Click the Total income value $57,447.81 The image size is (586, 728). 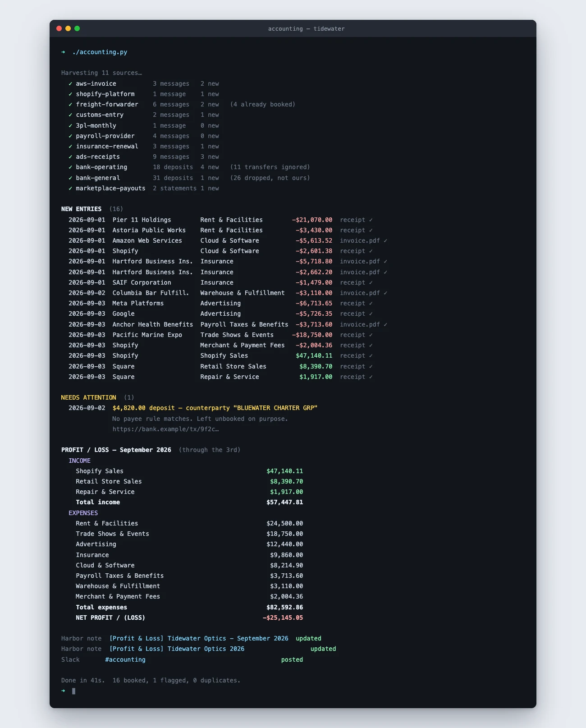point(284,502)
